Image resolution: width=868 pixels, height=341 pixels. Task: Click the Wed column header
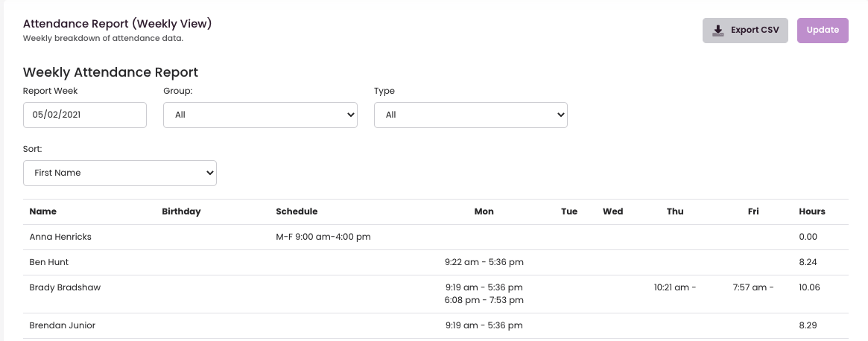(x=612, y=211)
